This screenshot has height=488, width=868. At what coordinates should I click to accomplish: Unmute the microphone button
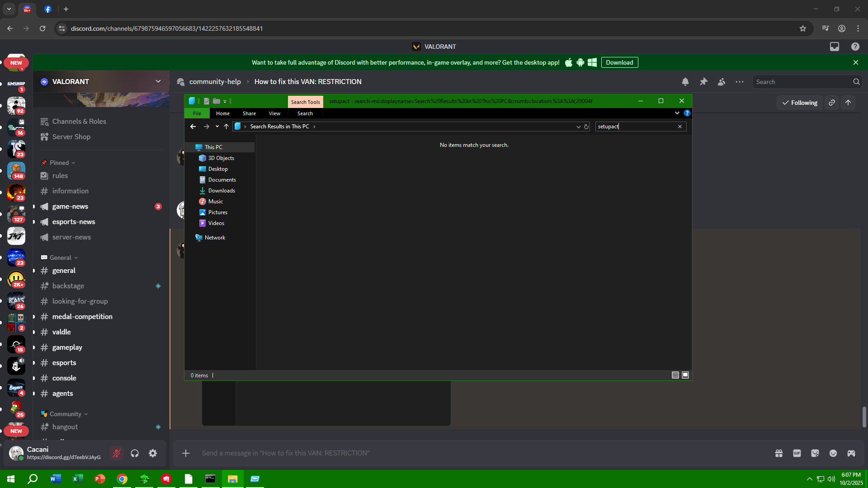tap(117, 453)
